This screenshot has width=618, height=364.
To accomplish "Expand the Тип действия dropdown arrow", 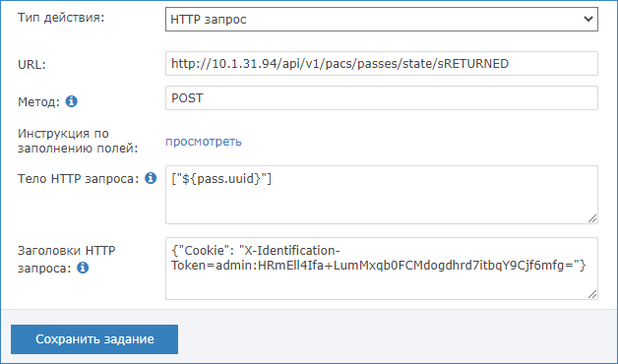I will point(588,19).
